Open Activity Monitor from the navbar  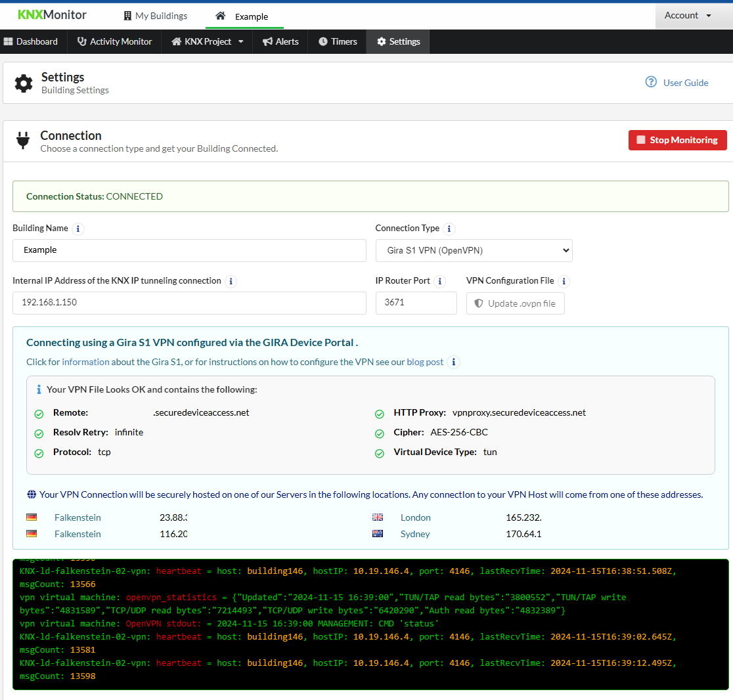point(114,41)
